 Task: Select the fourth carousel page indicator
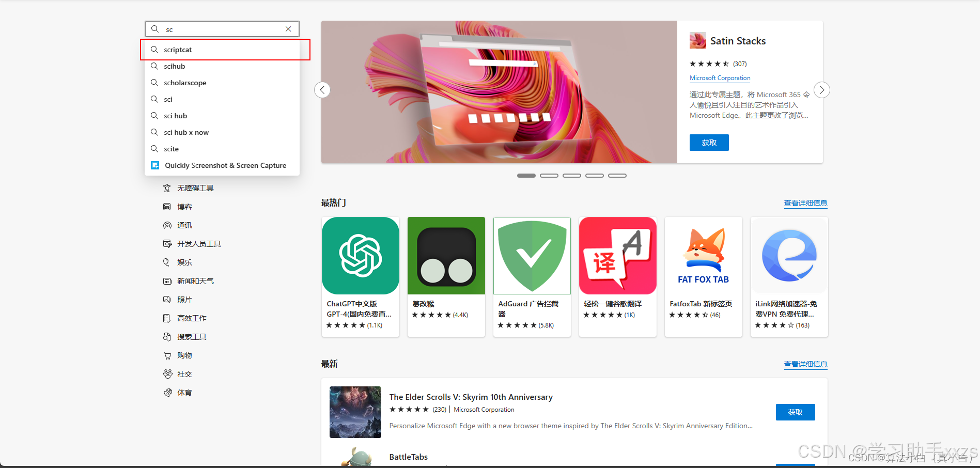pyautogui.click(x=595, y=176)
